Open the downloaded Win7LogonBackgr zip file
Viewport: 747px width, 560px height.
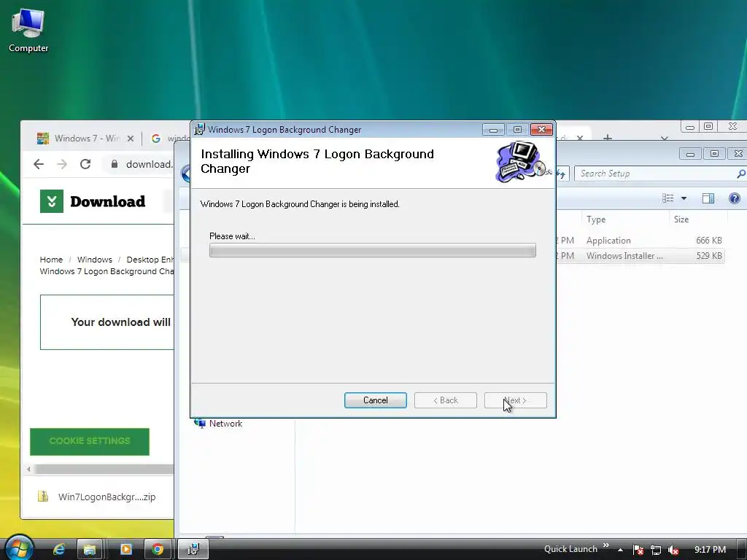coord(97,497)
